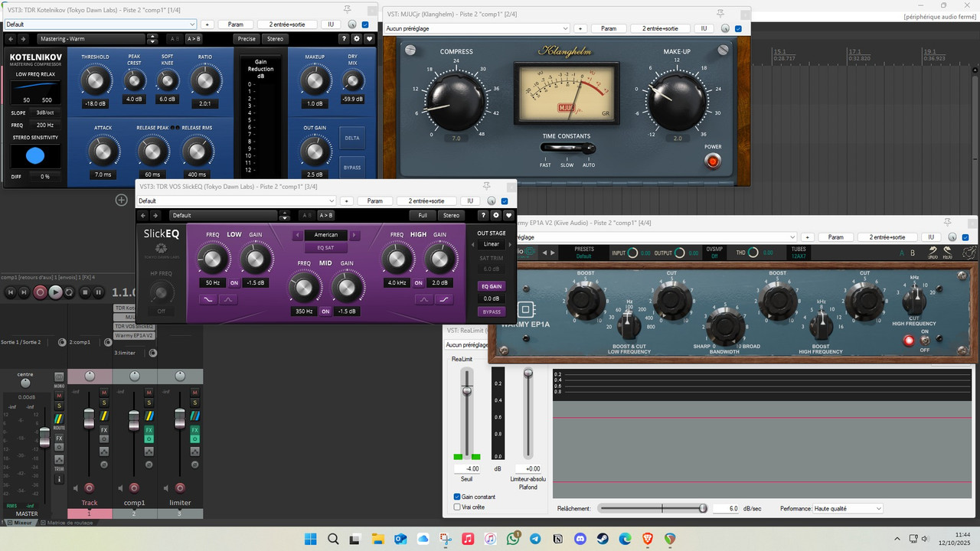
Task: Go to previous Kotelnikov preset arrow
Action: click(x=9, y=39)
